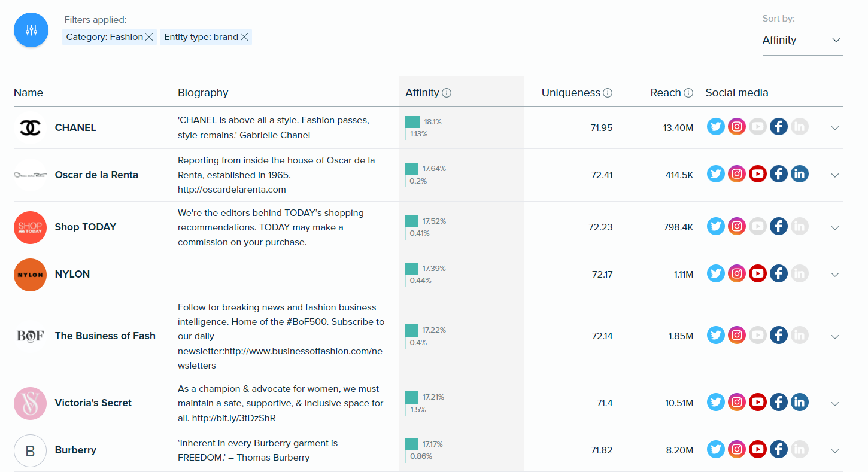Show info tooltip for Affinity column
The width and height of the screenshot is (868, 472).
point(447,93)
